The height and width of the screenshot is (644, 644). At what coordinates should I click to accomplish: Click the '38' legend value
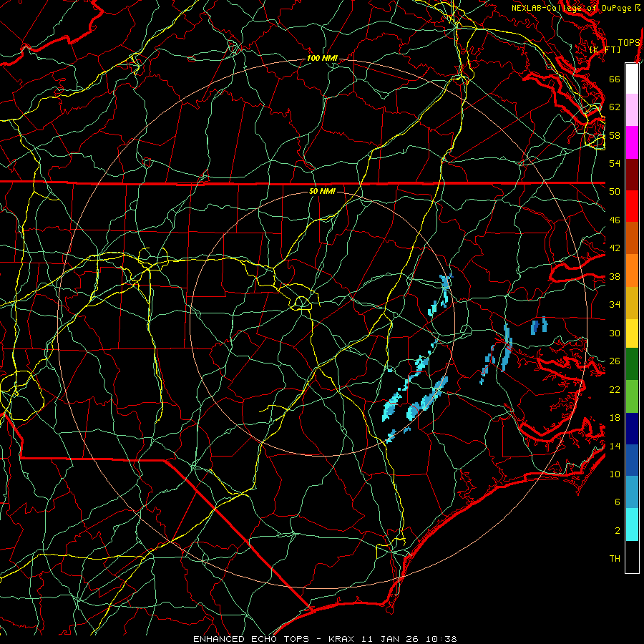point(615,276)
